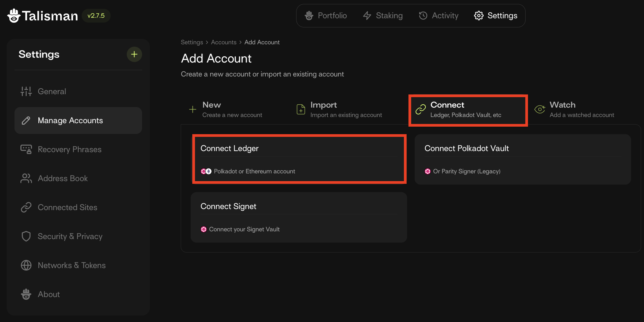The height and width of the screenshot is (322, 644).
Task: Open Address Book in sidebar
Action: coord(63,178)
